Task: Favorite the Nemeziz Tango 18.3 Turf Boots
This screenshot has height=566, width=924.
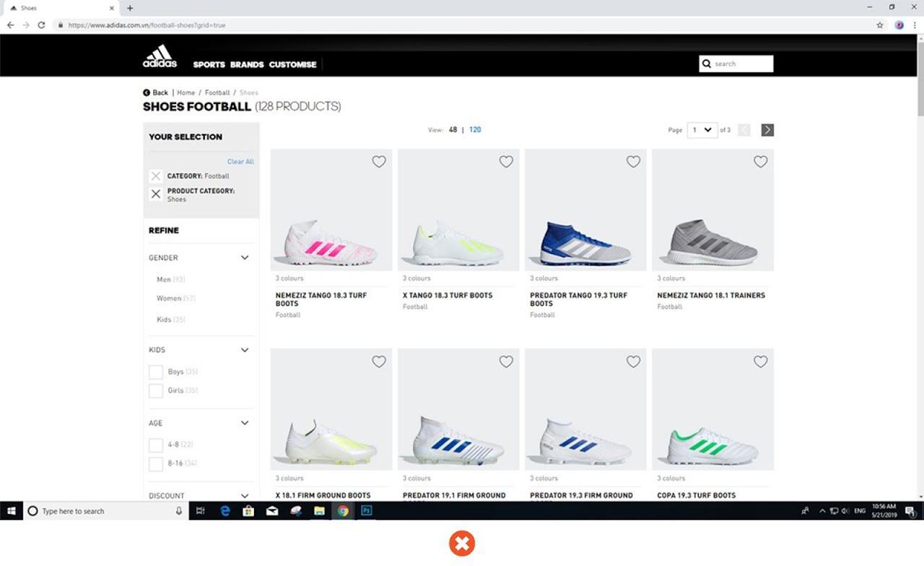Action: tap(379, 162)
